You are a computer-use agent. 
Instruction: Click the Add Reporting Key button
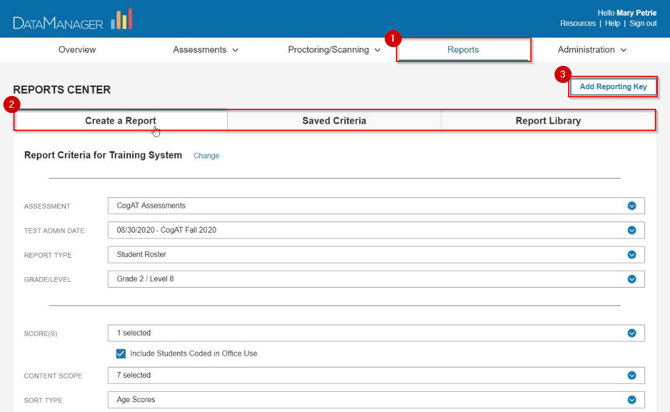point(613,87)
